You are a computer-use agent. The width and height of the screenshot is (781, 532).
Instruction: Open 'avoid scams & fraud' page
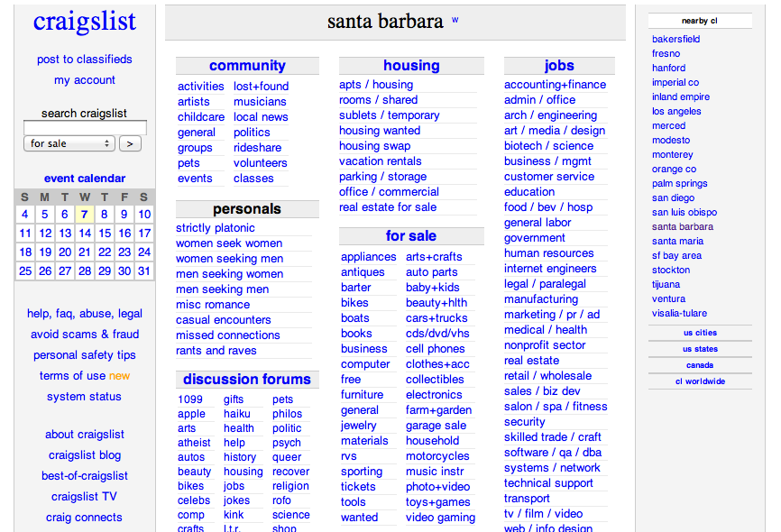point(85,335)
